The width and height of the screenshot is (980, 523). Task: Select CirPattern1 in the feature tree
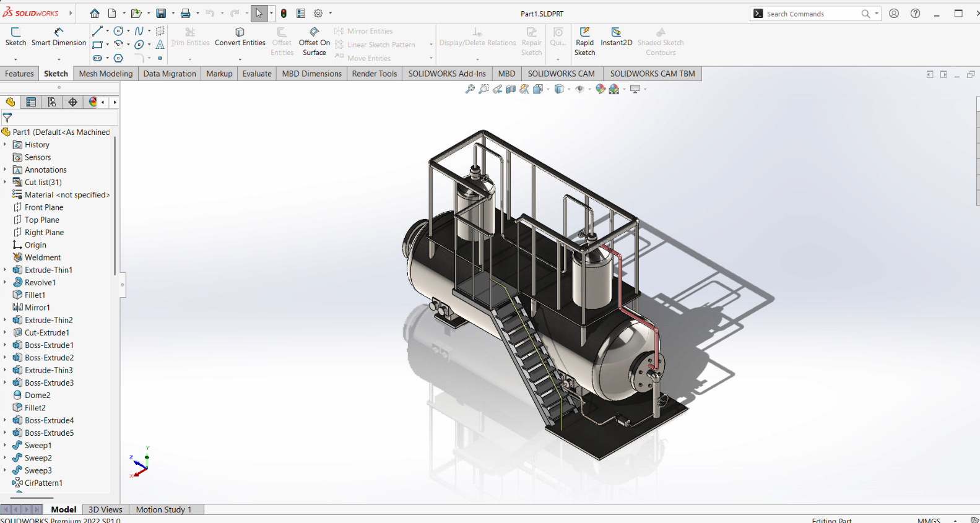coord(38,483)
